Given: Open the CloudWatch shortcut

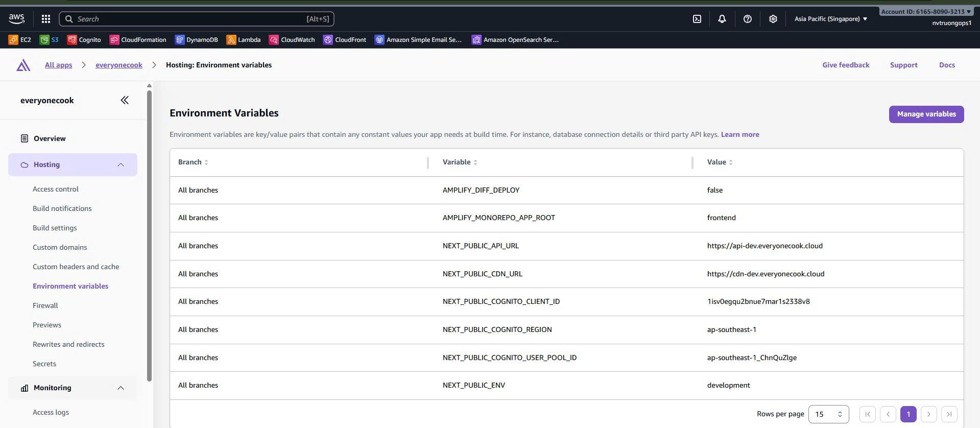Looking at the screenshot, I should coord(292,39).
